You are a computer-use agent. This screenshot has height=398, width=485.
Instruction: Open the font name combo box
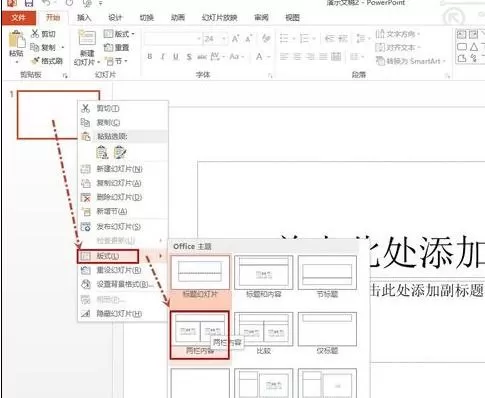pyautogui.click(x=173, y=39)
